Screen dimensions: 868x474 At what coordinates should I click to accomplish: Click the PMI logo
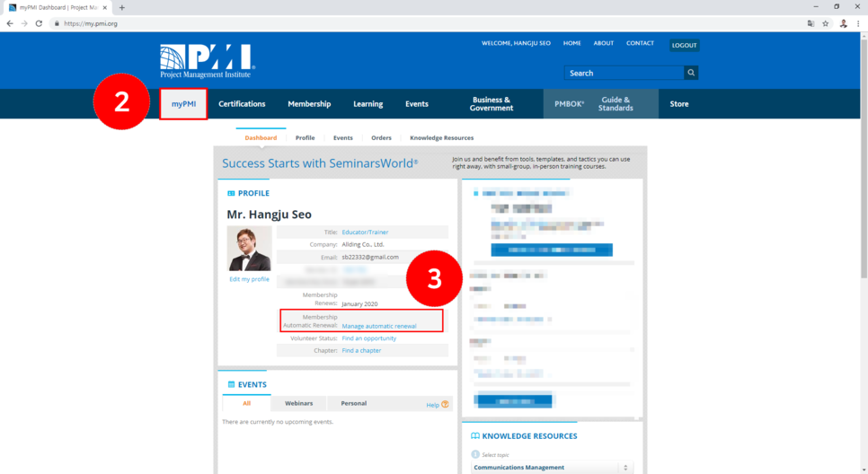click(x=208, y=61)
